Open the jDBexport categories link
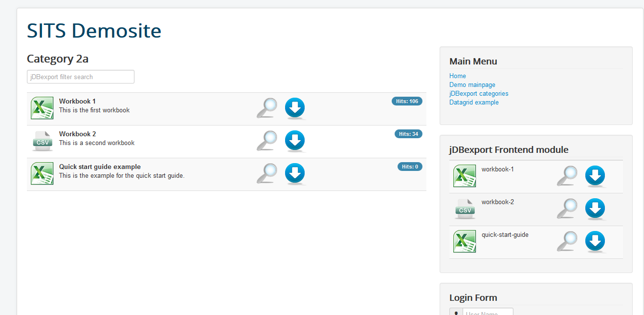This screenshot has width=644, height=315. (479, 94)
